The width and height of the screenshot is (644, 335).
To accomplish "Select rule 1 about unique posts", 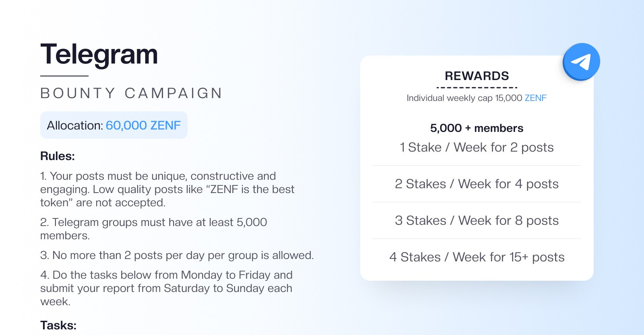I will 167,189.
